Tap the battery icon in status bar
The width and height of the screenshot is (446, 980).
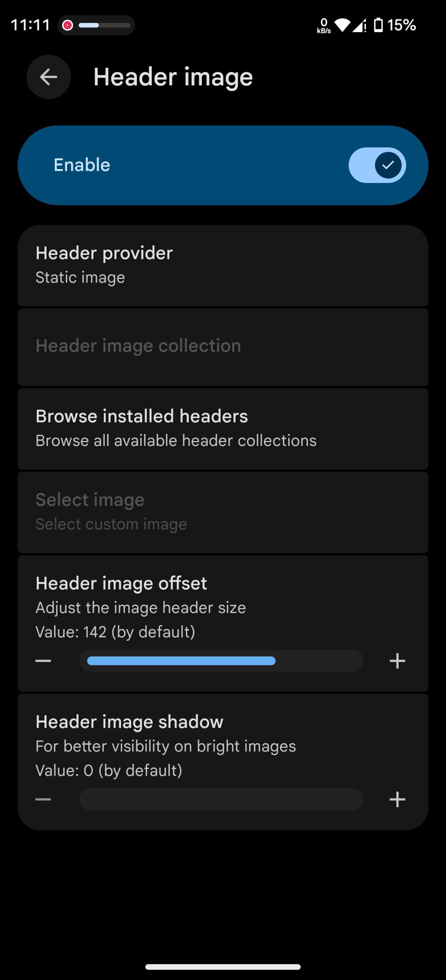tap(378, 25)
